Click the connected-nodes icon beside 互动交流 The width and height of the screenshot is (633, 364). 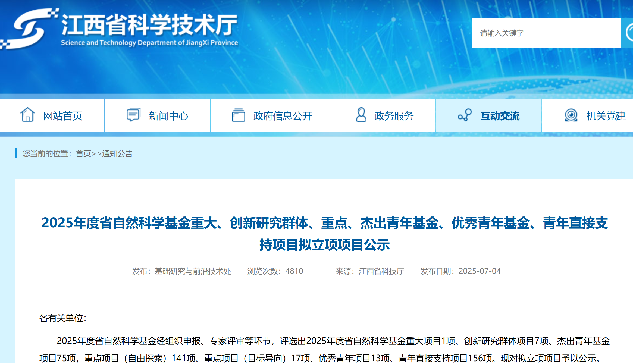(465, 115)
